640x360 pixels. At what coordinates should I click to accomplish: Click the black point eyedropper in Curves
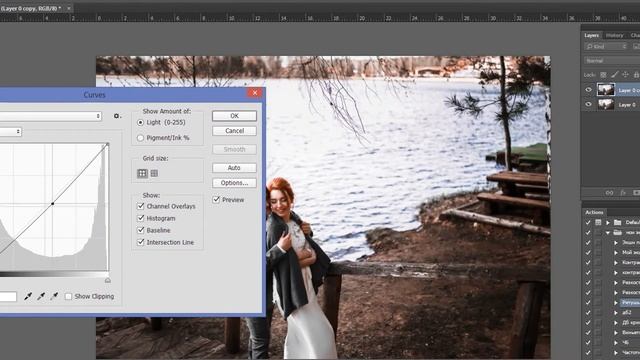(28, 296)
